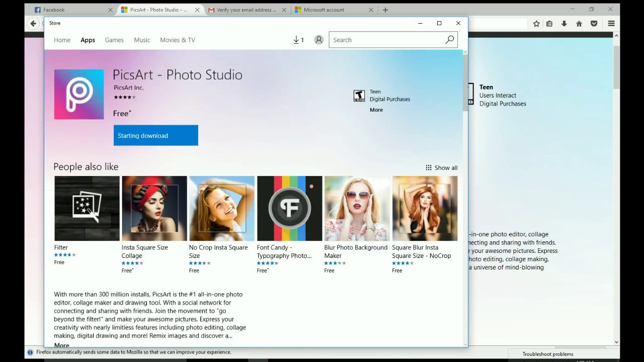This screenshot has height=362, width=644.
Task: Click Troubleshoot problems button in Firefox
Action: (x=548, y=354)
